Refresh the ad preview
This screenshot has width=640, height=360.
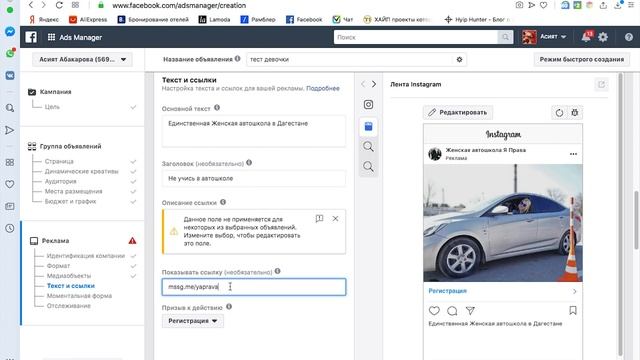click(559, 113)
